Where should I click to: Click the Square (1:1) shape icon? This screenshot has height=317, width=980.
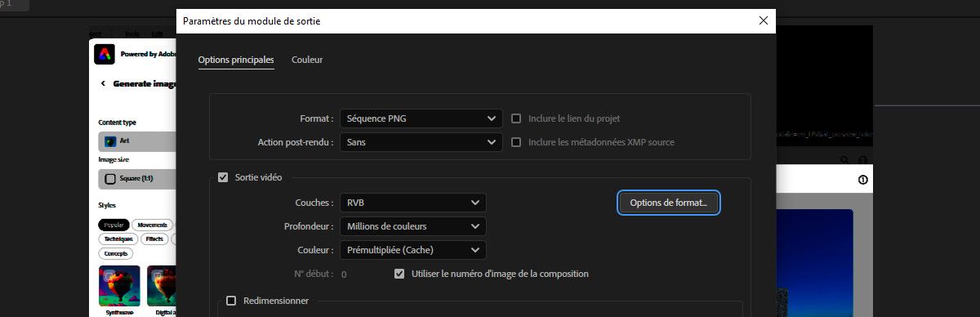(109, 178)
